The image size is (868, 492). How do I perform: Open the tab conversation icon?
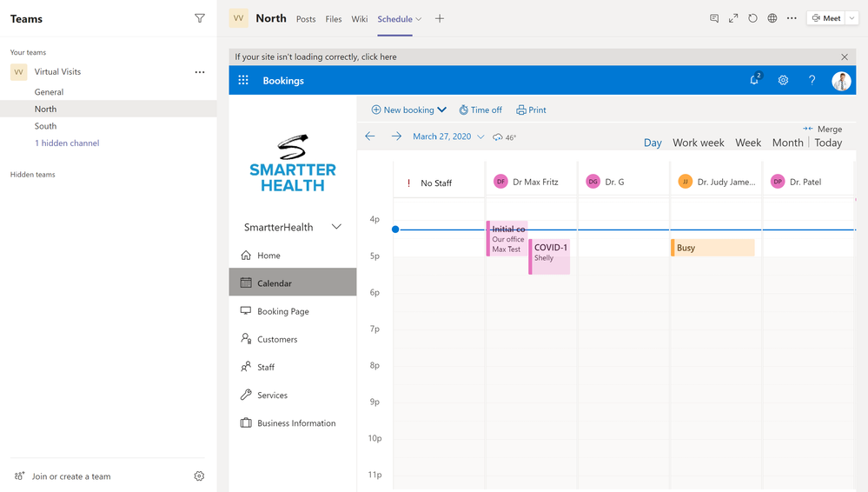pos(714,18)
